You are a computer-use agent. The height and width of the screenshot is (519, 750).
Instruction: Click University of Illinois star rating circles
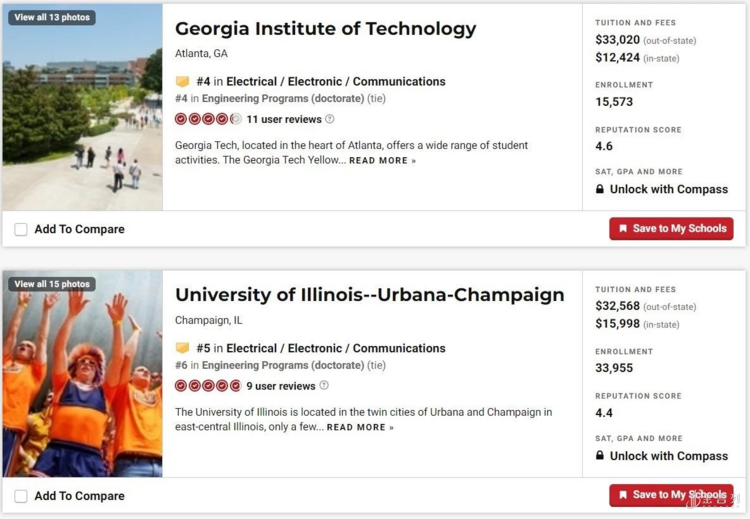208,386
